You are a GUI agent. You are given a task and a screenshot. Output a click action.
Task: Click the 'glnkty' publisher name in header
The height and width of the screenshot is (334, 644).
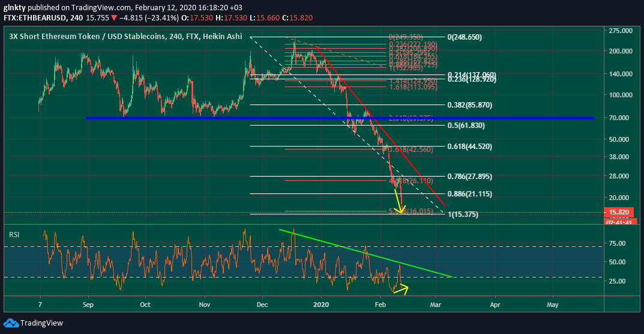click(14, 8)
